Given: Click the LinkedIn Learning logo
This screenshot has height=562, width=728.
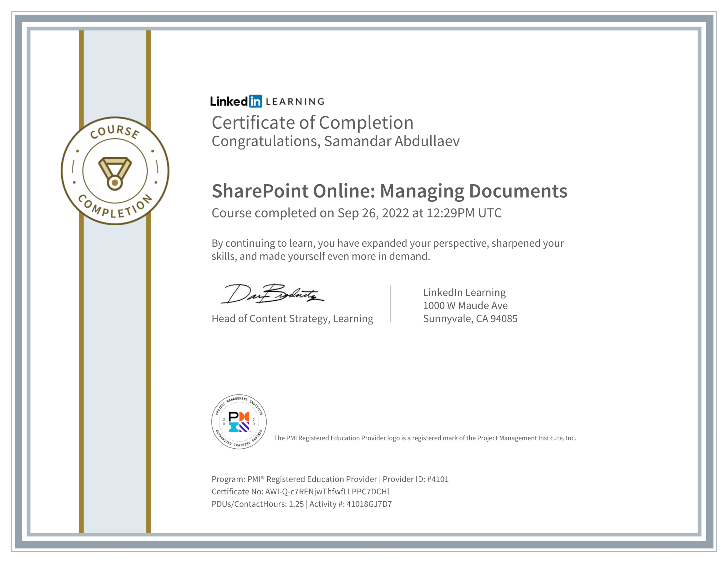Looking at the screenshot, I should (x=267, y=101).
